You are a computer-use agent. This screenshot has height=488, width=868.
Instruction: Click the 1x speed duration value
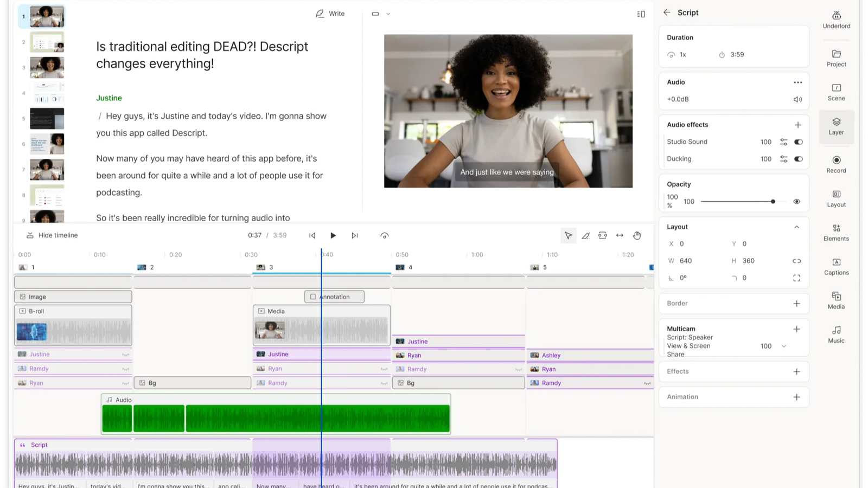pos(682,55)
